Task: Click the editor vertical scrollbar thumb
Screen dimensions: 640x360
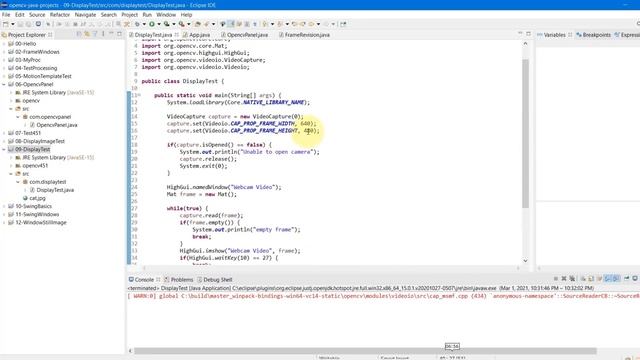Action: point(526,133)
